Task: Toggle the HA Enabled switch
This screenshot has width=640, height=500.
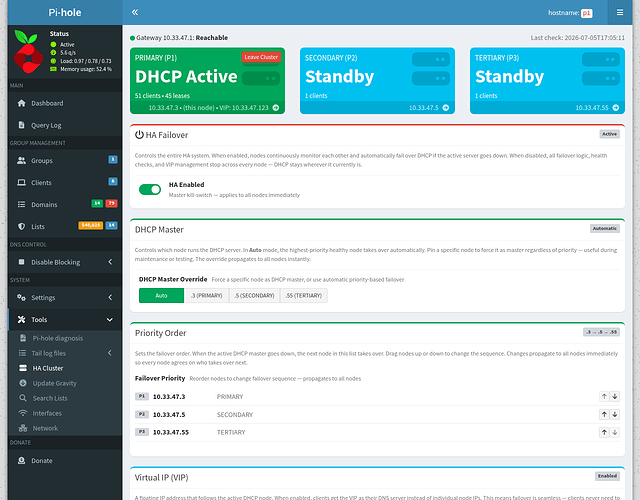Action: click(x=150, y=189)
